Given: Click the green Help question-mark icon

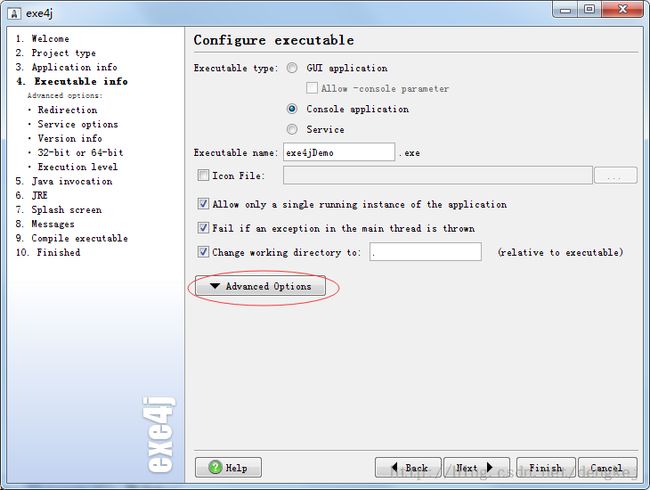Looking at the screenshot, I should 215,467.
